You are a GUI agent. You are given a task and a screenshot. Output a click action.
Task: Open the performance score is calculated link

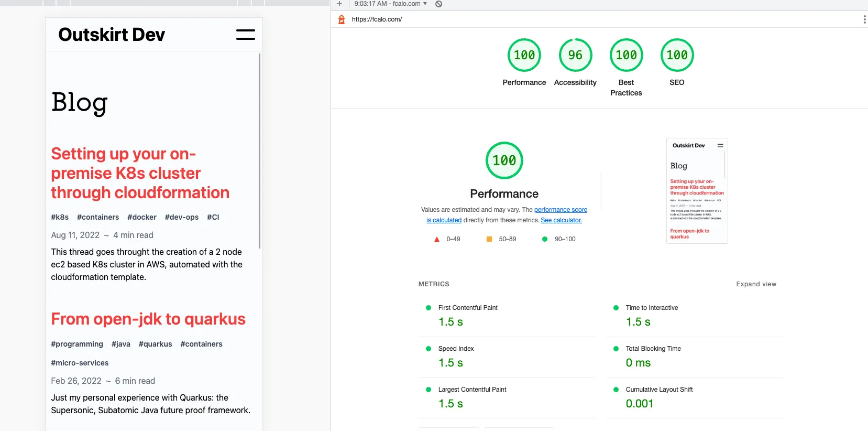(561, 210)
